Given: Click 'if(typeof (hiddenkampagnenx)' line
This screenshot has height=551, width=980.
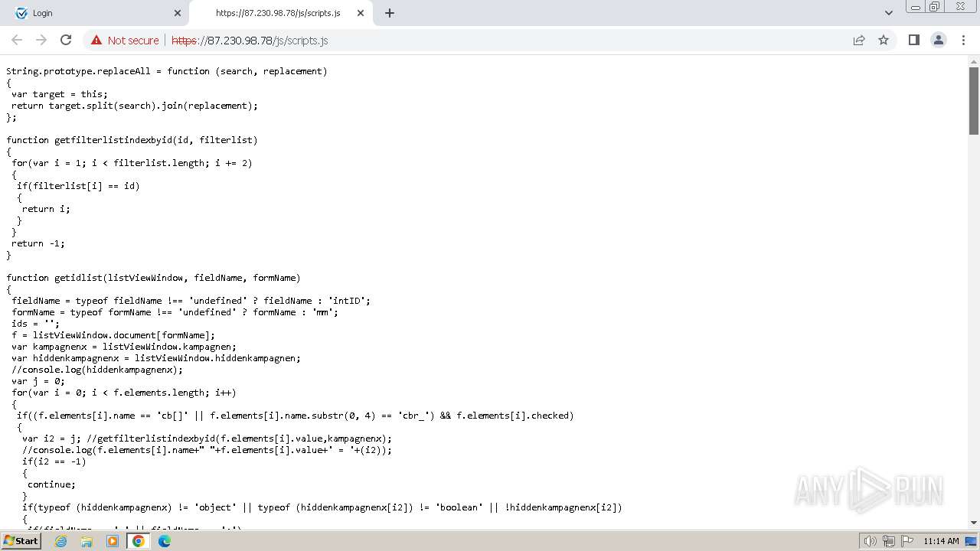Looking at the screenshot, I should tap(322, 507).
